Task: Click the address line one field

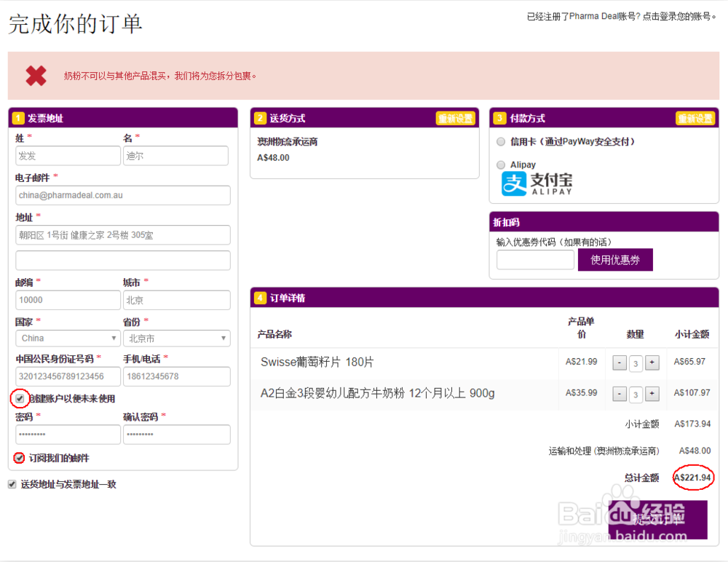Action: coord(123,235)
